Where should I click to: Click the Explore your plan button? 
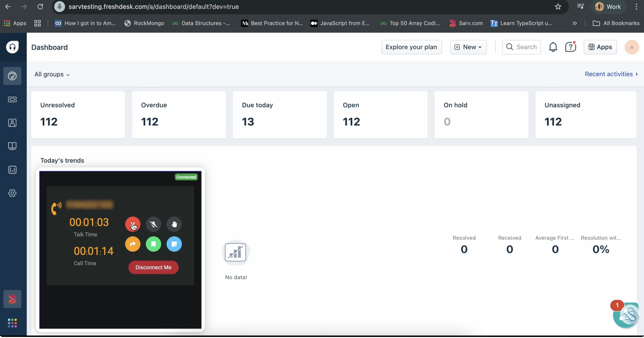click(411, 47)
